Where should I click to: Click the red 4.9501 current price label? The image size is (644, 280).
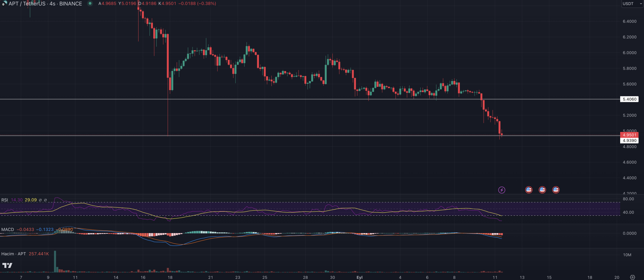point(629,135)
